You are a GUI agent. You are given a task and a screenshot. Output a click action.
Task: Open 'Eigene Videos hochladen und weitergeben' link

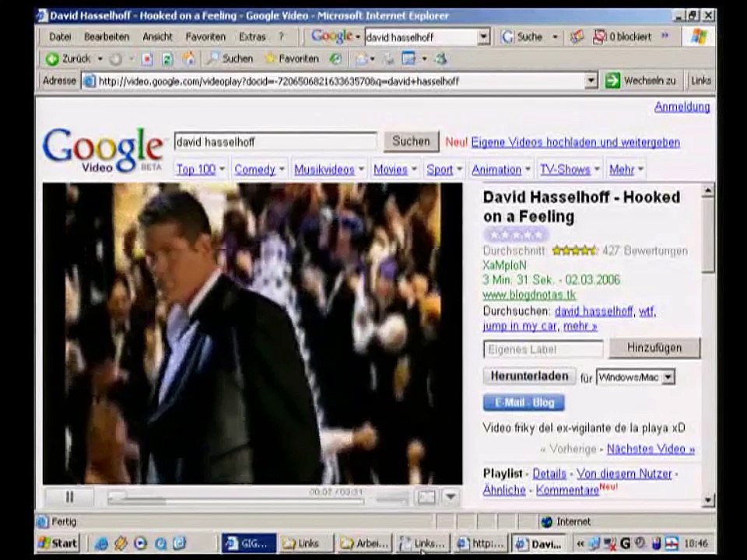coord(576,142)
